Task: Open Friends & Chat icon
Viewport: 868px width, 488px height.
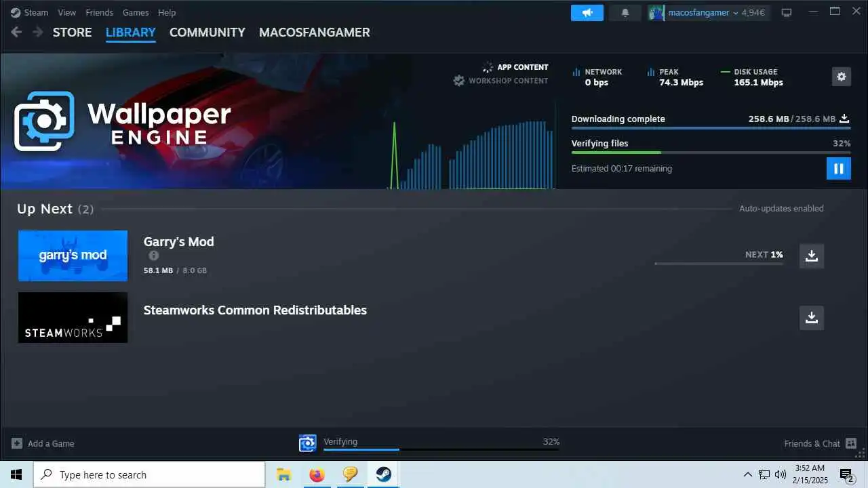Action: click(850, 443)
